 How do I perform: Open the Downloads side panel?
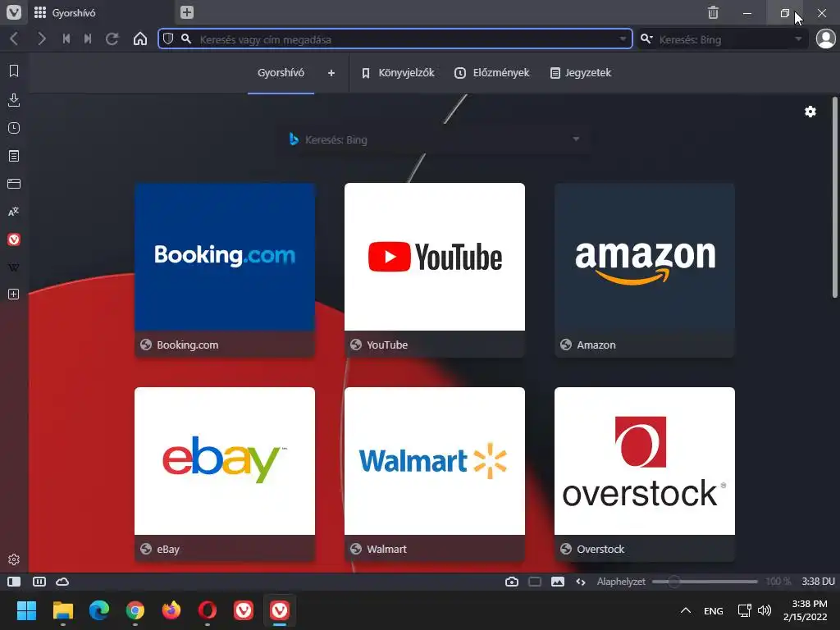click(x=14, y=99)
